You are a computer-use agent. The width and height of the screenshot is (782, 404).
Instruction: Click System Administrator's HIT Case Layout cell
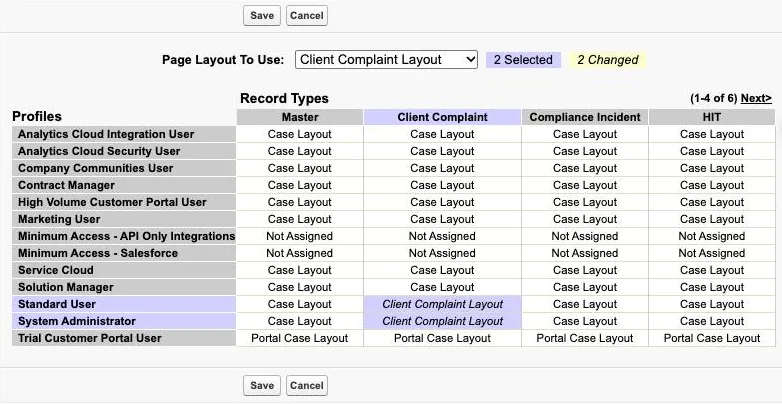click(712, 321)
